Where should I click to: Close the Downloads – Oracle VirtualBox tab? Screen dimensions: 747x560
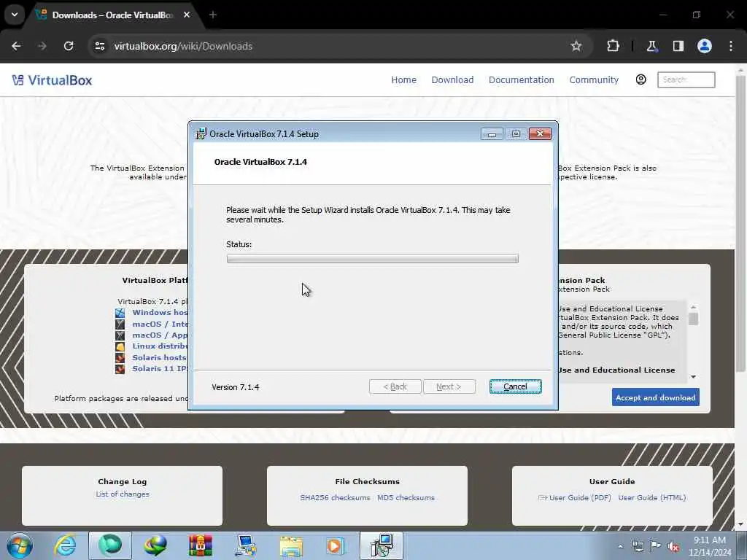coord(187,15)
